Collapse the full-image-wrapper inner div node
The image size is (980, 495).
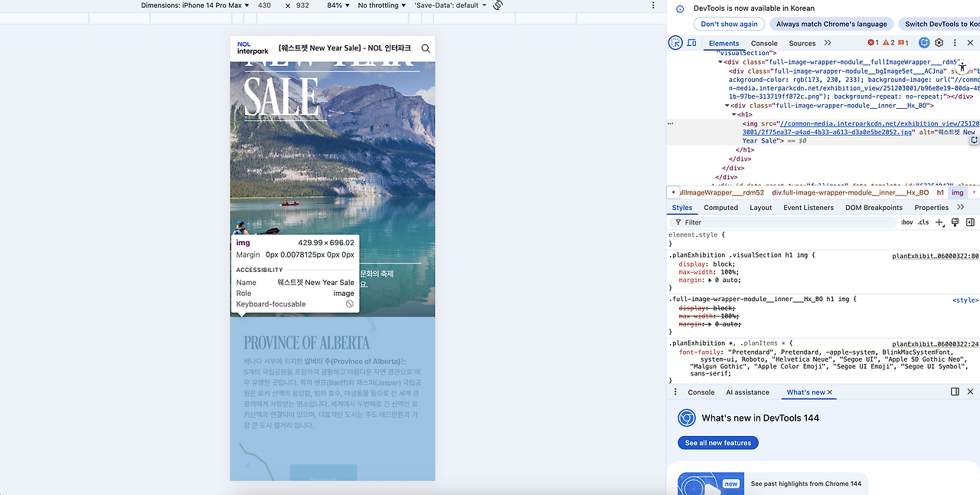(728, 106)
